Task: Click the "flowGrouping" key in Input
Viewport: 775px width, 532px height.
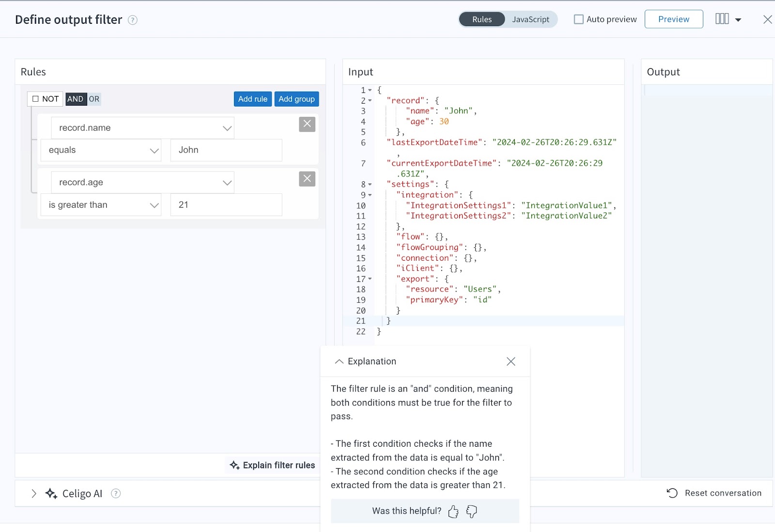Action: (x=430, y=248)
